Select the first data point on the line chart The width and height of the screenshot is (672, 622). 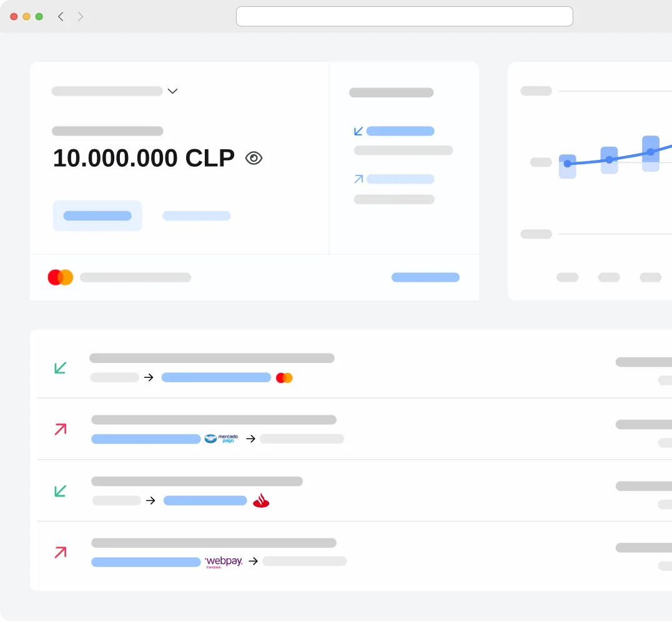(568, 164)
